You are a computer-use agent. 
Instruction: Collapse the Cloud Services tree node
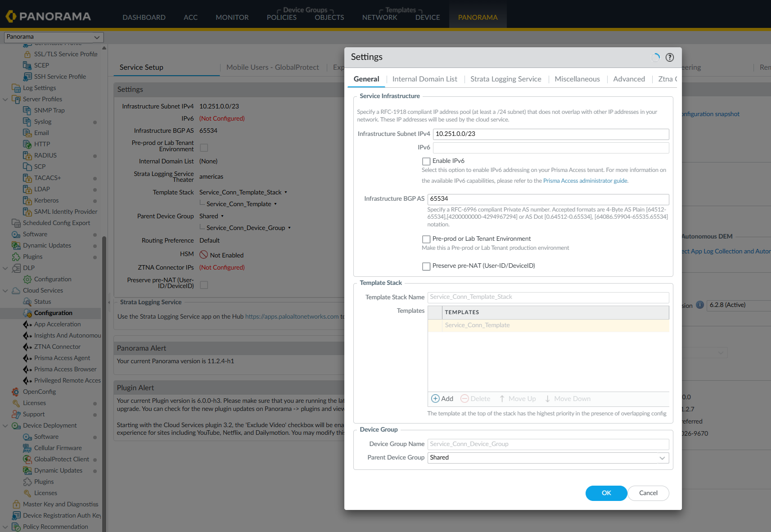click(5, 290)
